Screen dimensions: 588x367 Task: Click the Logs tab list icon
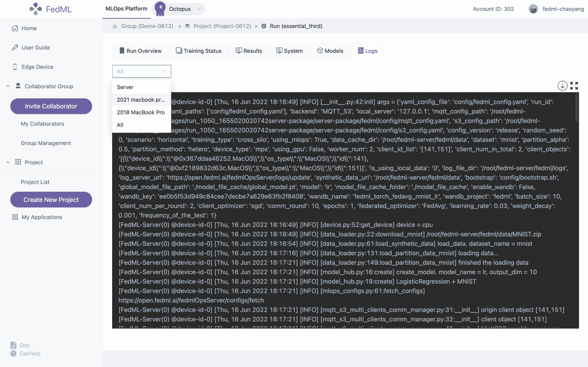[x=360, y=50]
